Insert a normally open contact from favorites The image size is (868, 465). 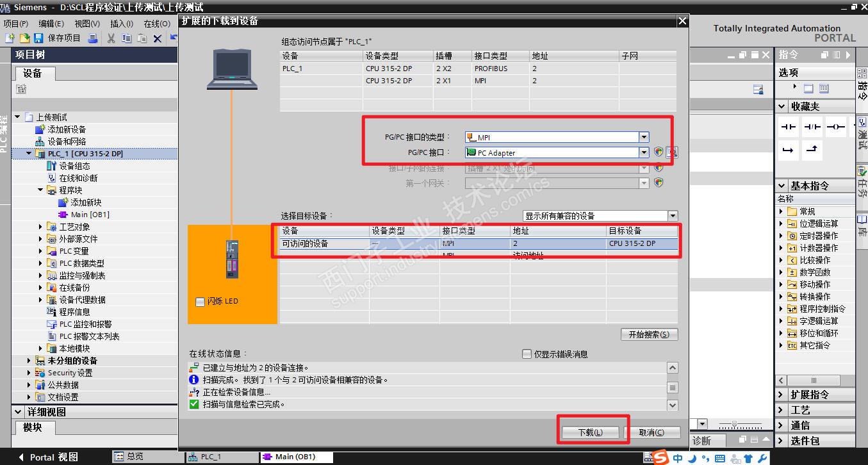click(x=789, y=127)
